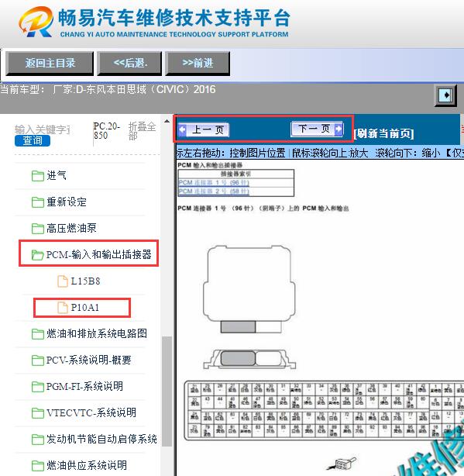This screenshot has height=476, width=464.
Task: Expand PCV-系统说明-概要 entry text
Action: pos(89,360)
